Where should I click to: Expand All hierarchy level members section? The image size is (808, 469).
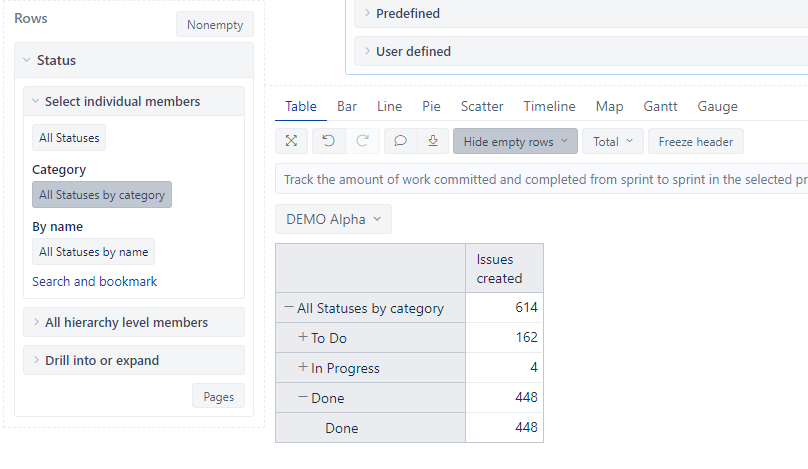(134, 322)
